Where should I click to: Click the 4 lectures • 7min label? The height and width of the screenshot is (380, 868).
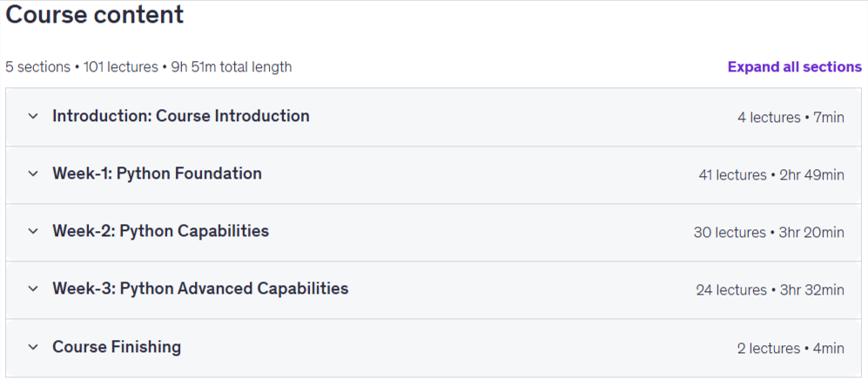[x=791, y=118]
